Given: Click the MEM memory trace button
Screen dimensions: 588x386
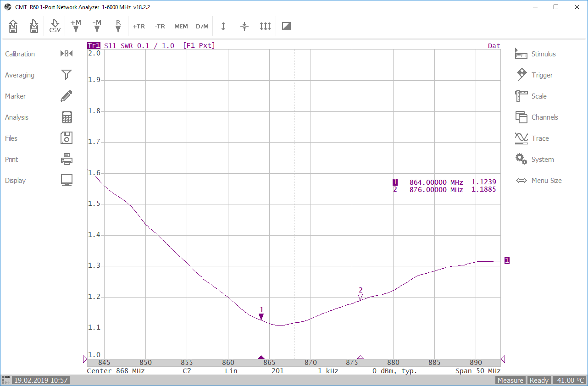Looking at the screenshot, I should [x=181, y=27].
